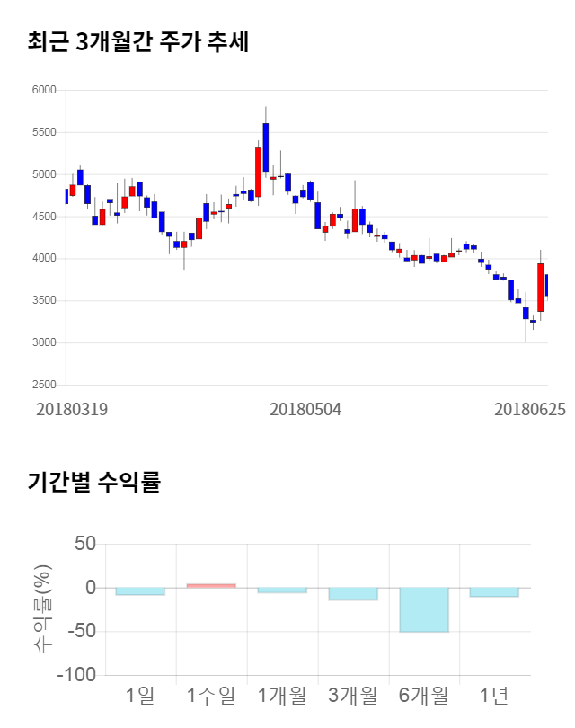Click the 3개월 return bar
Viewport: 575px width, 728px height.
point(353,593)
